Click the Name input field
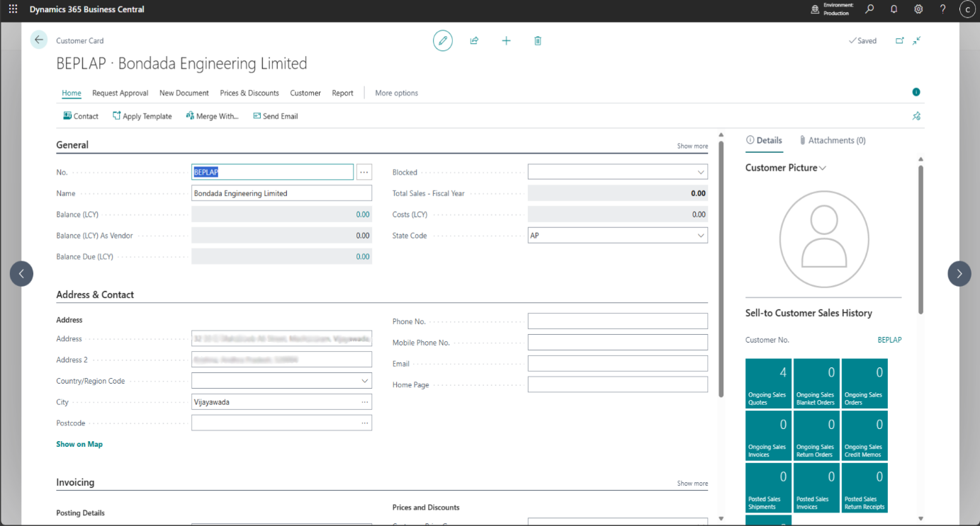The image size is (980, 526). 281,193
